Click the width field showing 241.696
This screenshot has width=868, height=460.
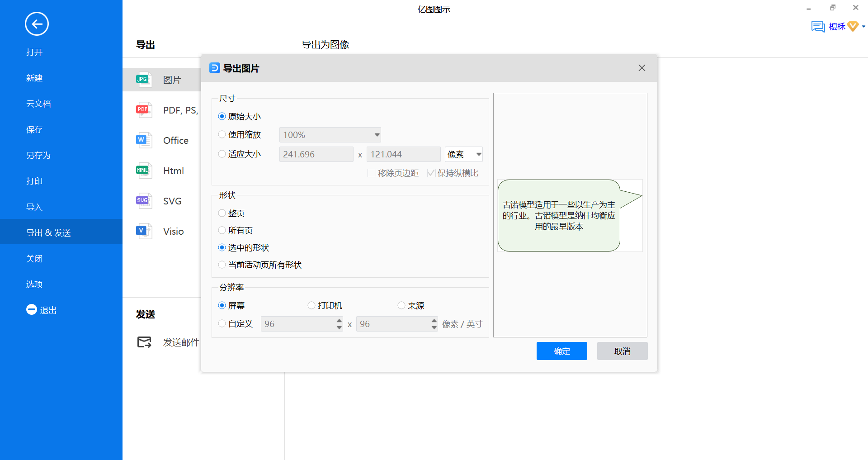point(316,154)
